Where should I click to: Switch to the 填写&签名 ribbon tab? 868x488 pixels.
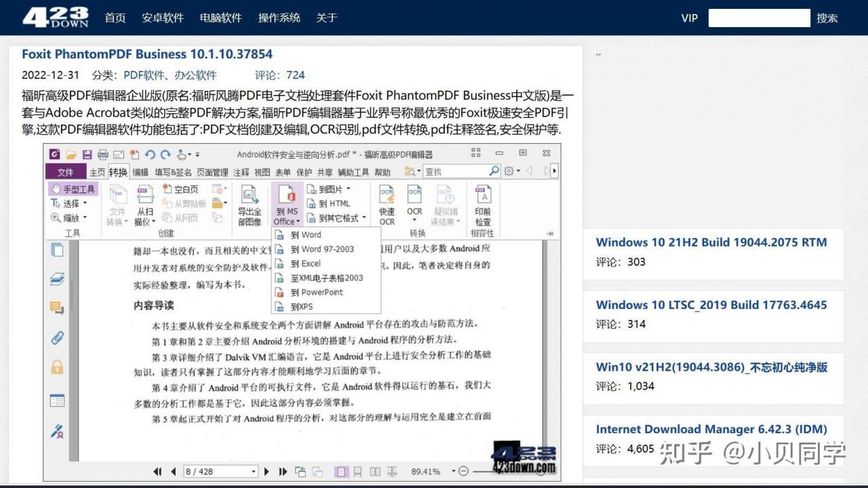point(173,172)
